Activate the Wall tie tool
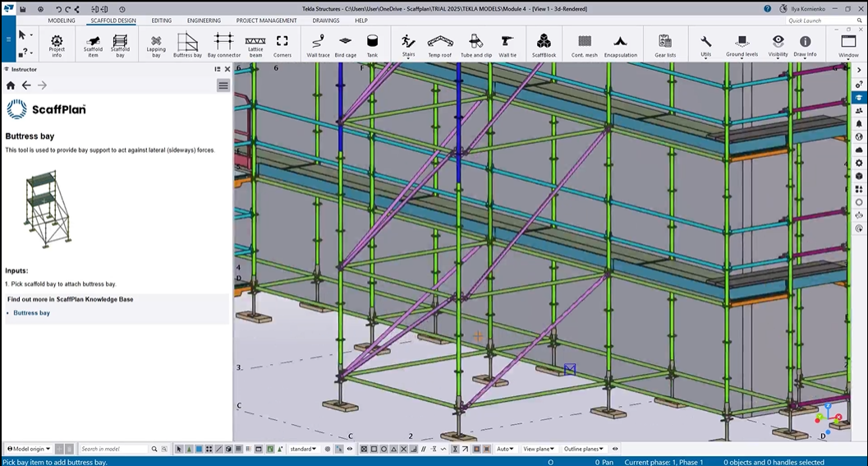 [507, 45]
